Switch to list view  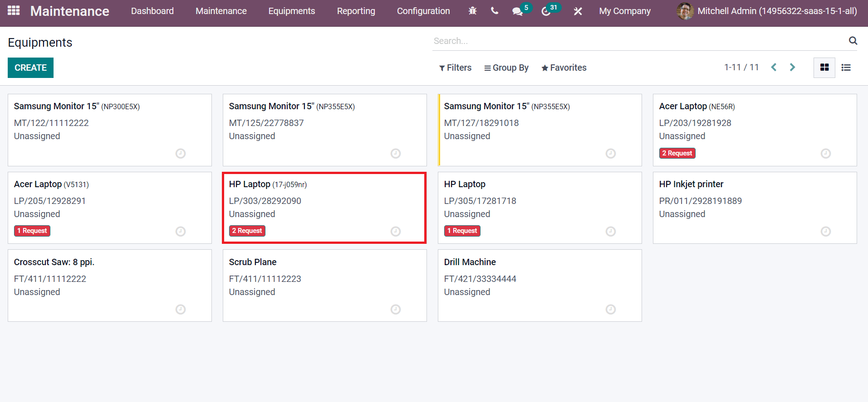pyautogui.click(x=846, y=68)
